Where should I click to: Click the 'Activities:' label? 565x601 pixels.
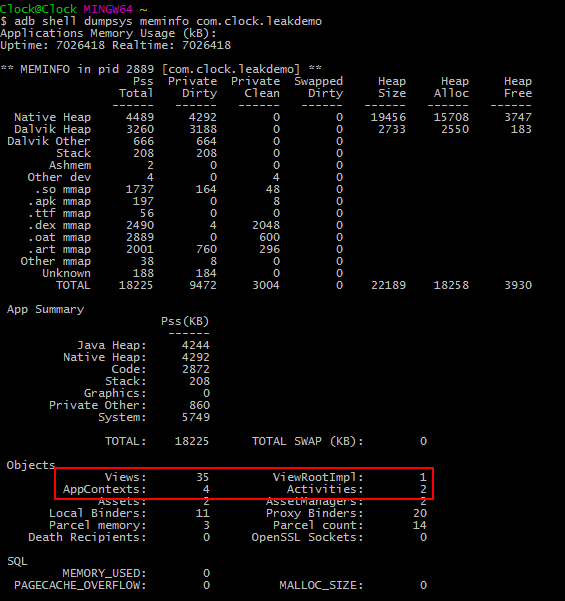coord(325,489)
